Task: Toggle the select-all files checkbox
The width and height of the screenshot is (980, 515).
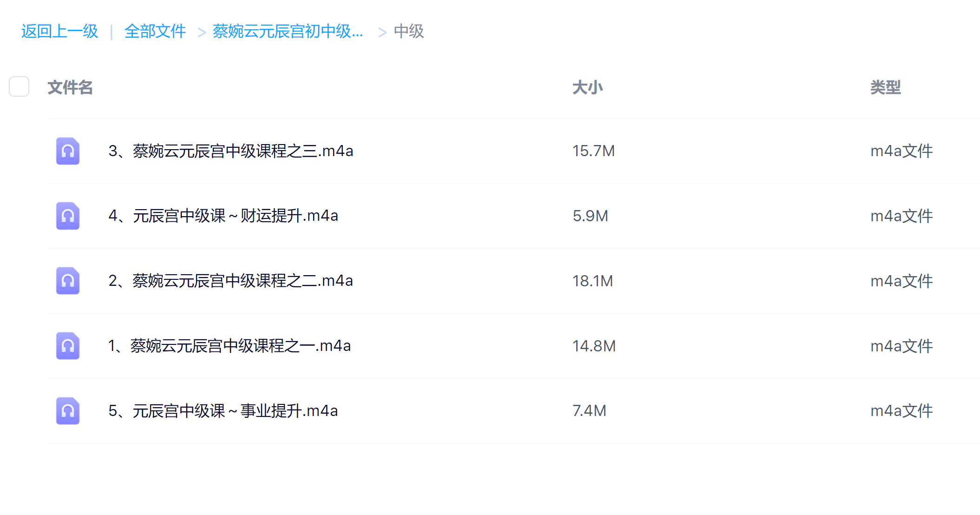Action: click(x=19, y=87)
